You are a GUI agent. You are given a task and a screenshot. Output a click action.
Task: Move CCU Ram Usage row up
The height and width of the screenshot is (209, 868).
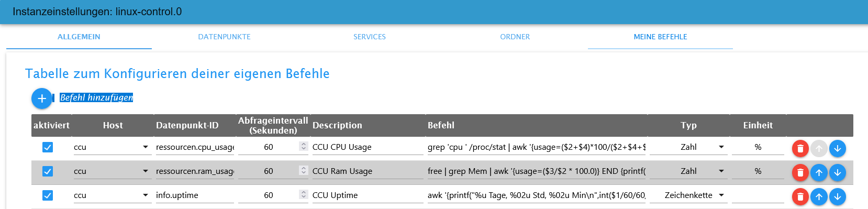point(819,172)
